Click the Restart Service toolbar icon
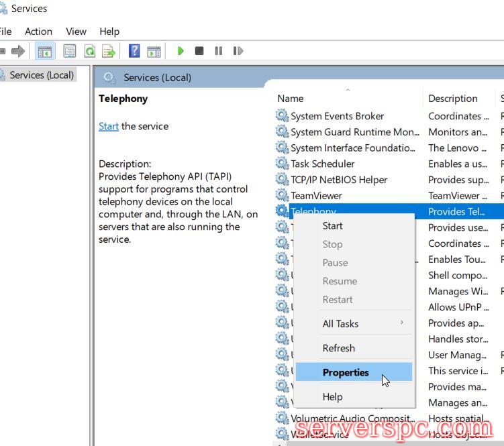Image resolution: width=504 pixels, height=446 pixels. [x=238, y=51]
